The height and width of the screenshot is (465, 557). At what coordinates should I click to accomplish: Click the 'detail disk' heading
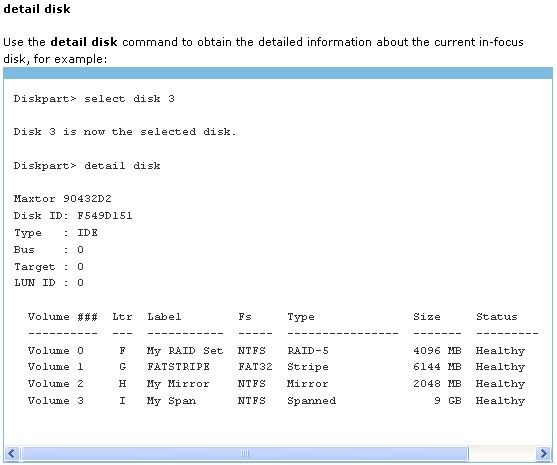(x=37, y=9)
